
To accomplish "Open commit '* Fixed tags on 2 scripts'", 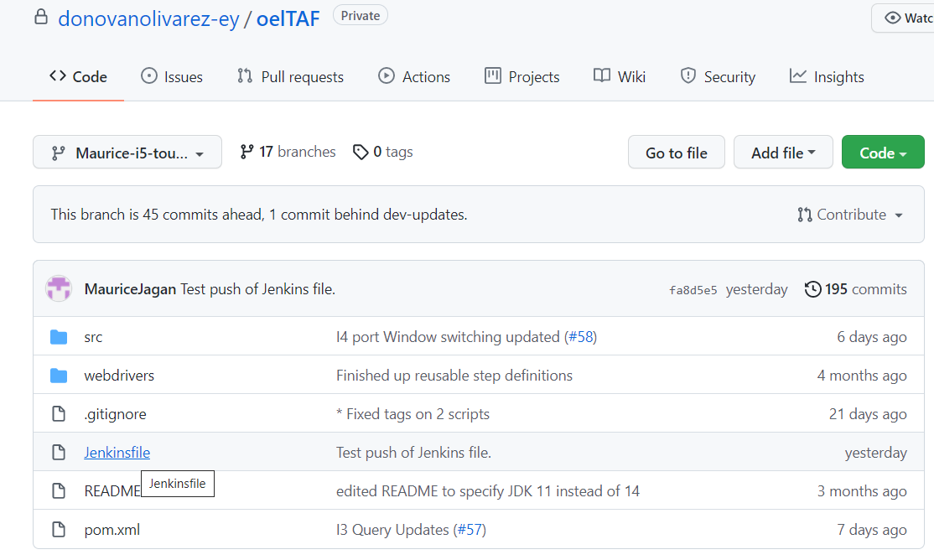I will [413, 414].
